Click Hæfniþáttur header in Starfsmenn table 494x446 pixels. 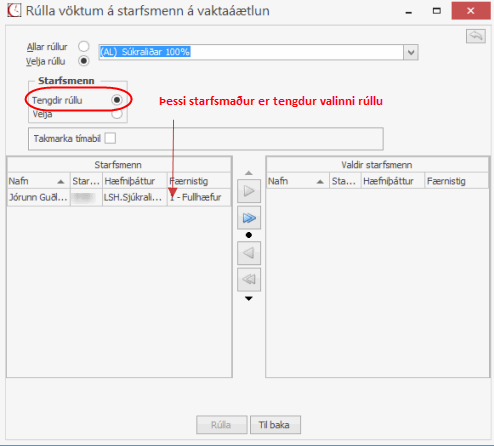coord(135,181)
